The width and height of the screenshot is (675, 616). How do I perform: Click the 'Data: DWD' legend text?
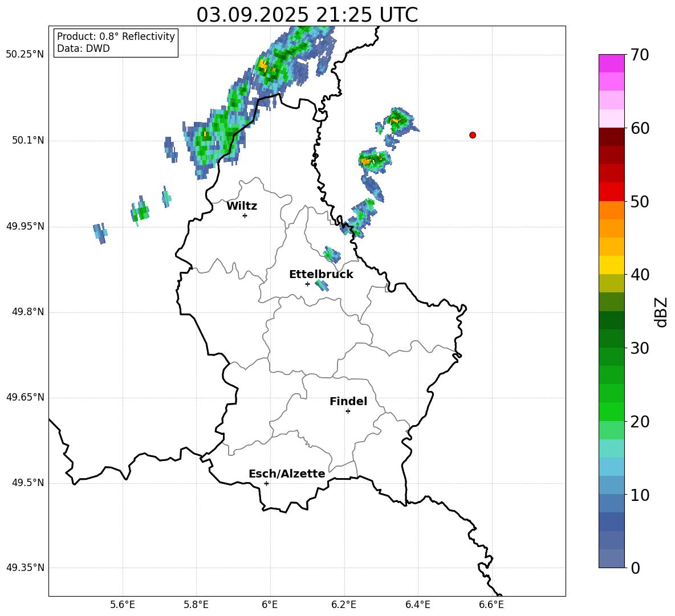pos(83,48)
